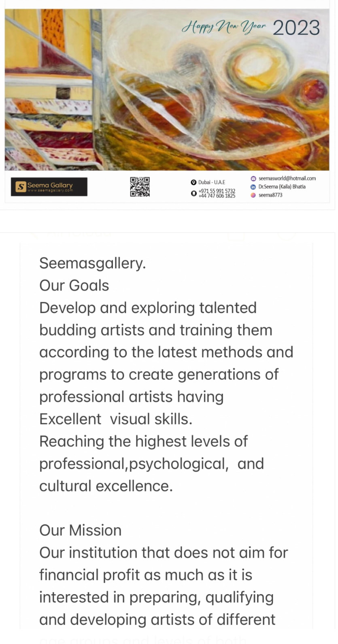Click the LinkedIn icon
The width and height of the screenshot is (338, 644).
pos(253,187)
